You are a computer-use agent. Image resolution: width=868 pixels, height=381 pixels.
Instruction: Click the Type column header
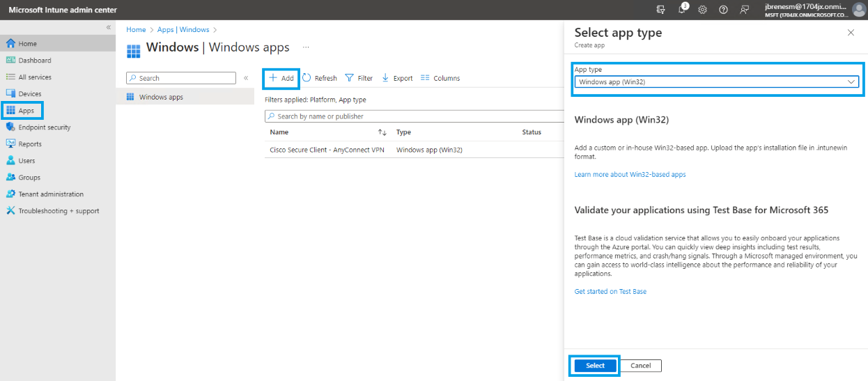coord(403,132)
